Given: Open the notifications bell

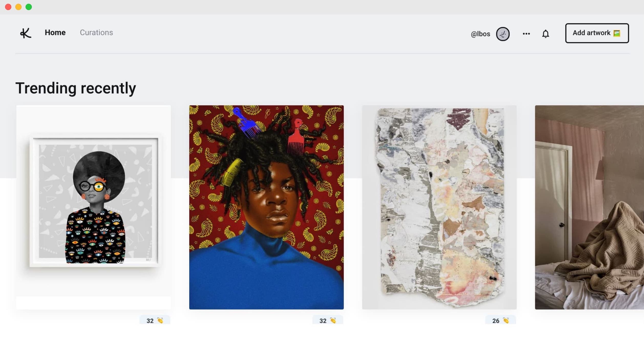Looking at the screenshot, I should 545,34.
